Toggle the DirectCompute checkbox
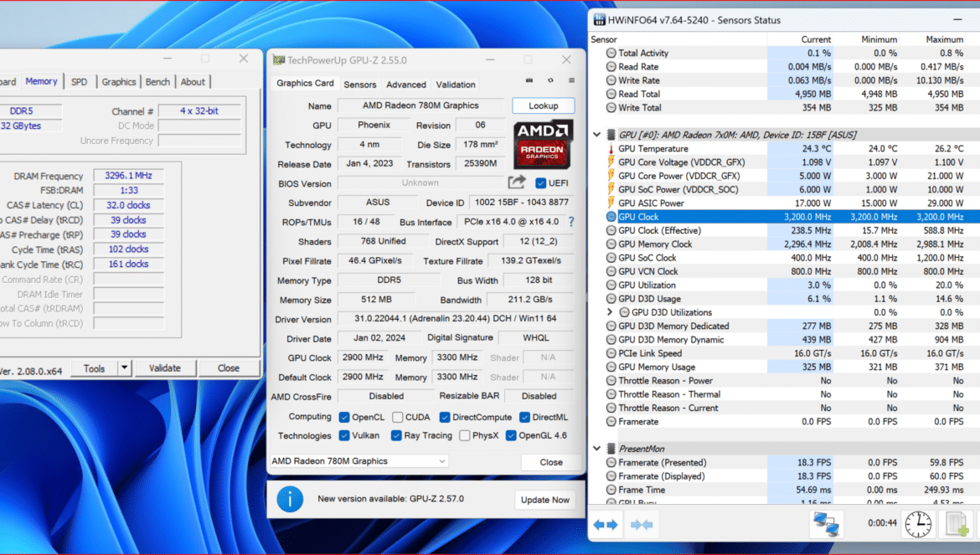The width and height of the screenshot is (980, 555). (x=445, y=417)
